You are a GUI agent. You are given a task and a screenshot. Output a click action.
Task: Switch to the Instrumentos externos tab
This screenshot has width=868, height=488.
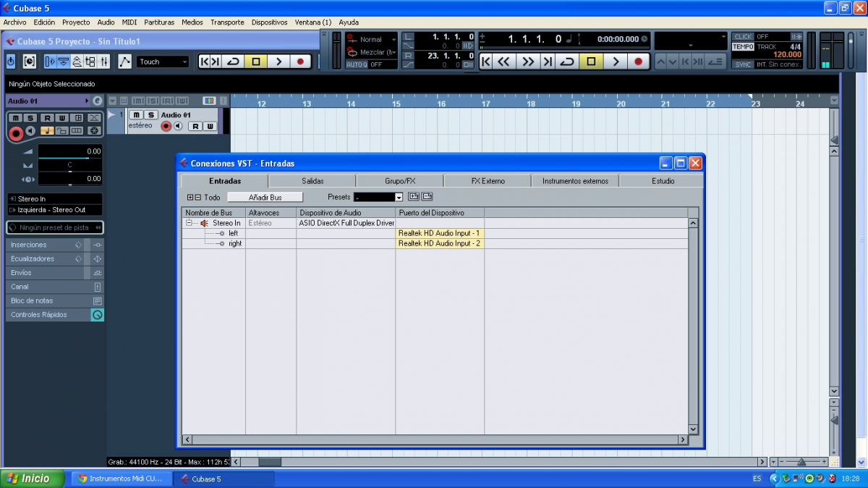tap(575, 181)
